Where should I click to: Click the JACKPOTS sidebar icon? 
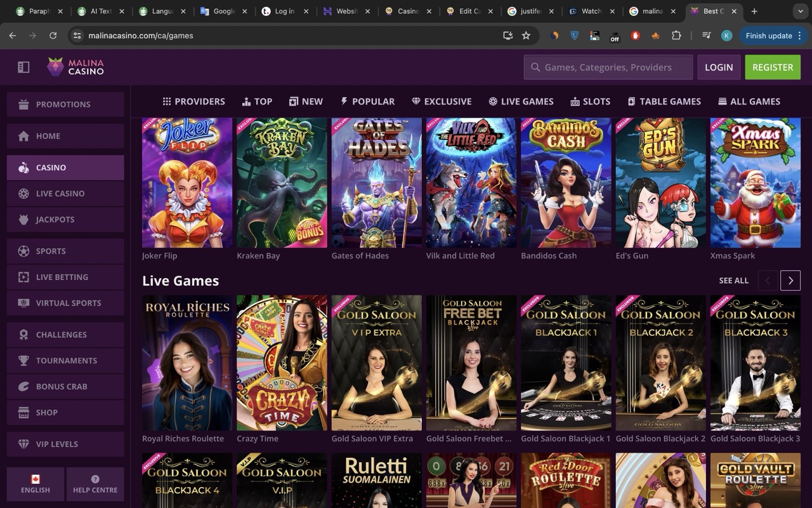tap(25, 219)
